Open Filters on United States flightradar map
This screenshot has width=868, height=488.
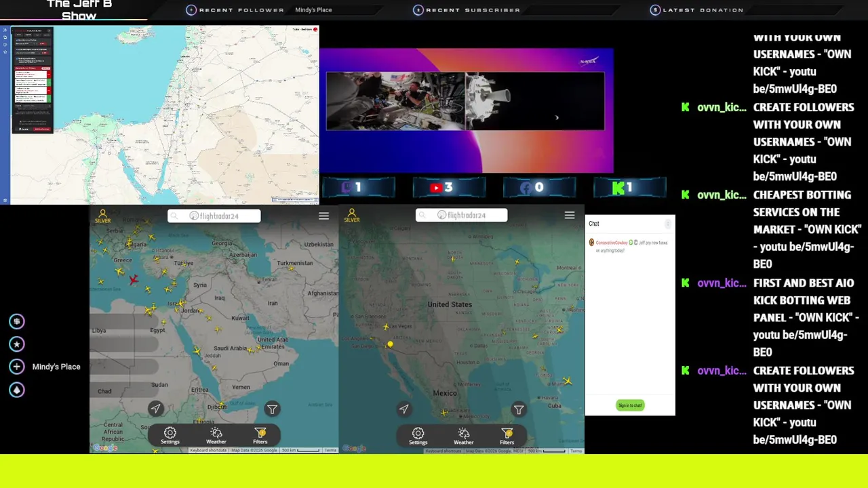point(507,436)
